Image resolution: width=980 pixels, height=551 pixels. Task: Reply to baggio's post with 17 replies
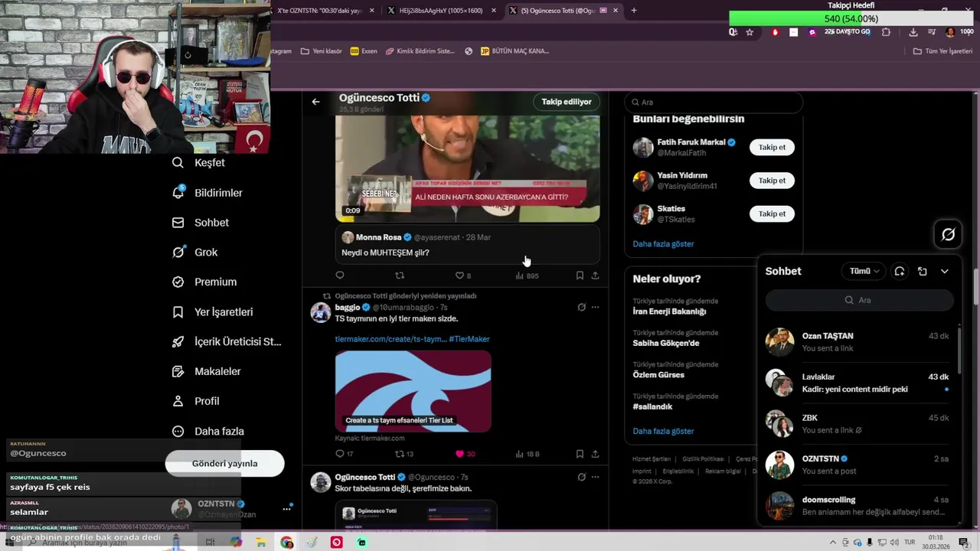click(x=345, y=454)
